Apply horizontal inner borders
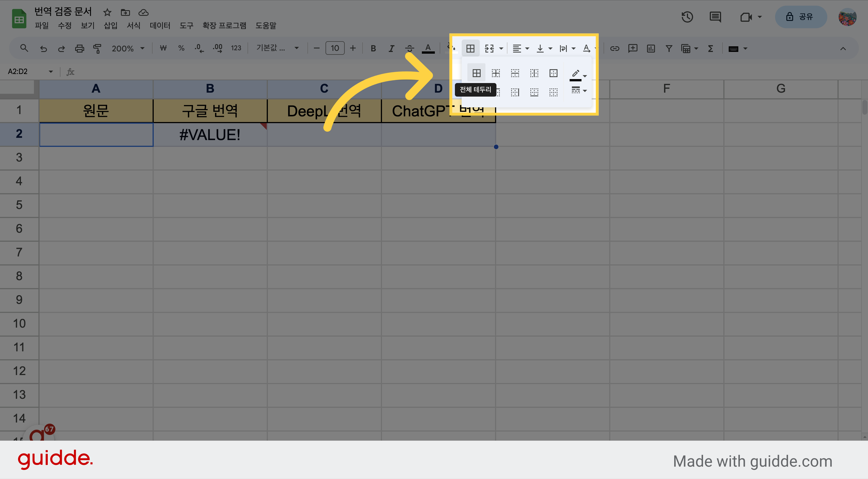868x479 pixels. (515, 73)
